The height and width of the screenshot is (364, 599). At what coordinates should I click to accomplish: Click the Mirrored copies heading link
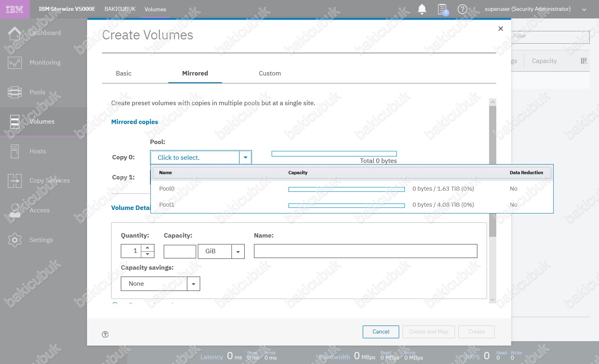(134, 122)
